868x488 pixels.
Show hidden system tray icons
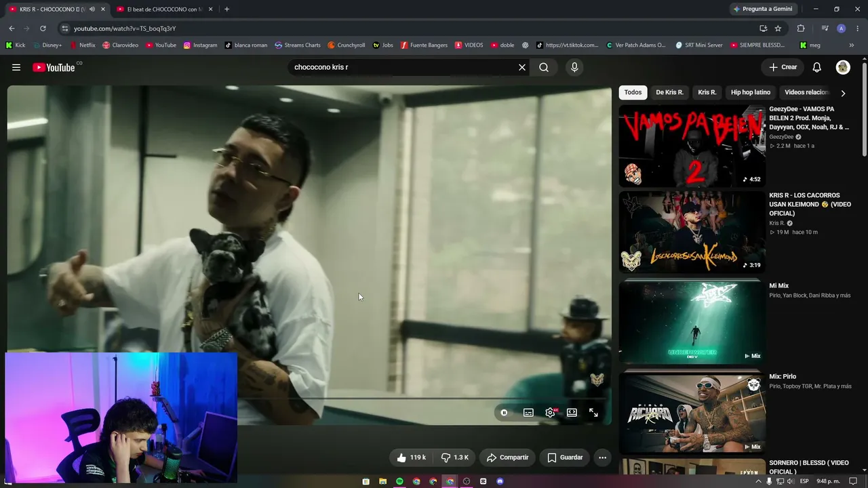click(x=759, y=481)
